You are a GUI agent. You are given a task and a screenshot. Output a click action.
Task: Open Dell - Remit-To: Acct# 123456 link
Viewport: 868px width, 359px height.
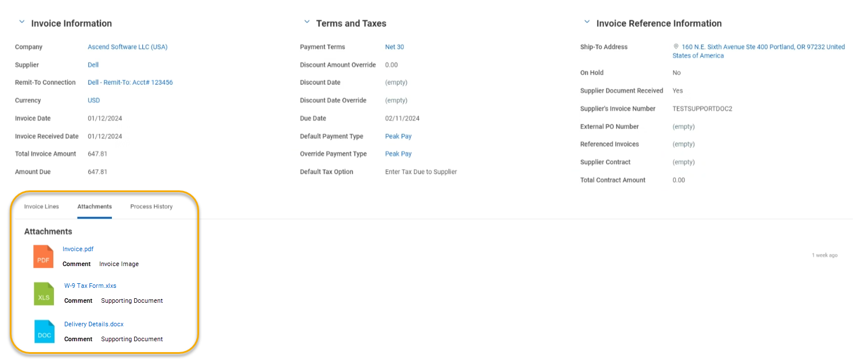pyautogui.click(x=130, y=83)
